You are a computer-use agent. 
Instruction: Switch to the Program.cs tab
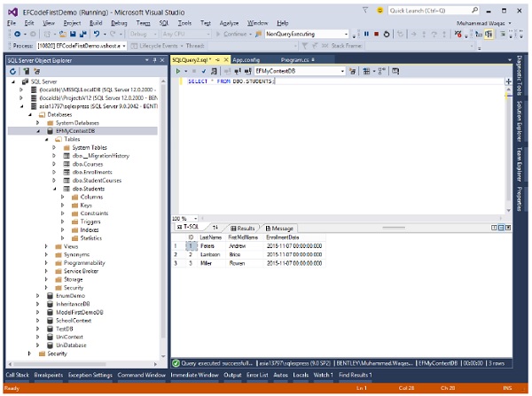[294, 60]
